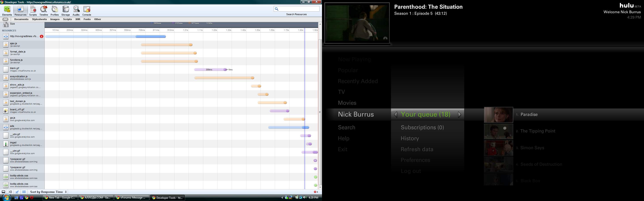644x201 pixels.
Task: Select the blank.gif resource
Action: [x=22, y=69]
